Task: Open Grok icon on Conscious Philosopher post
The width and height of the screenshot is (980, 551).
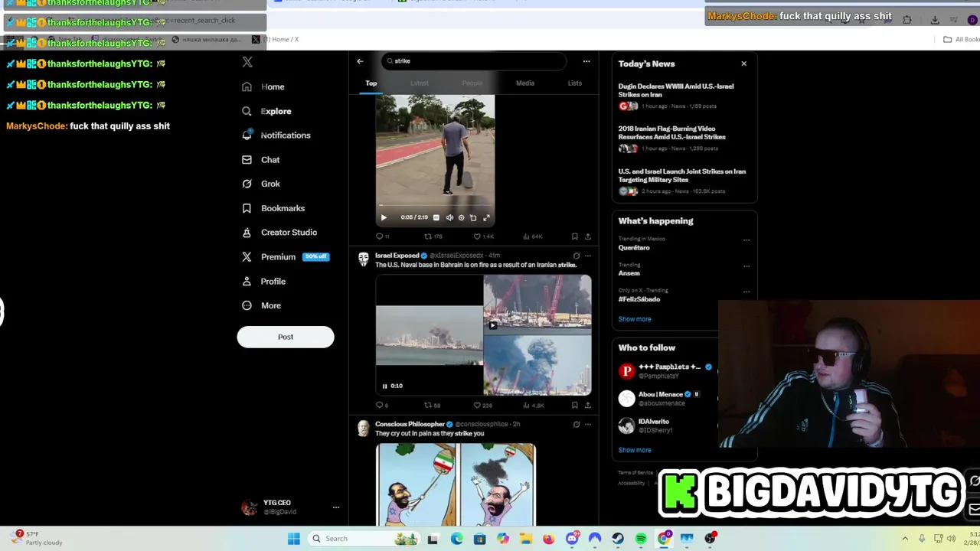Action: (577, 424)
